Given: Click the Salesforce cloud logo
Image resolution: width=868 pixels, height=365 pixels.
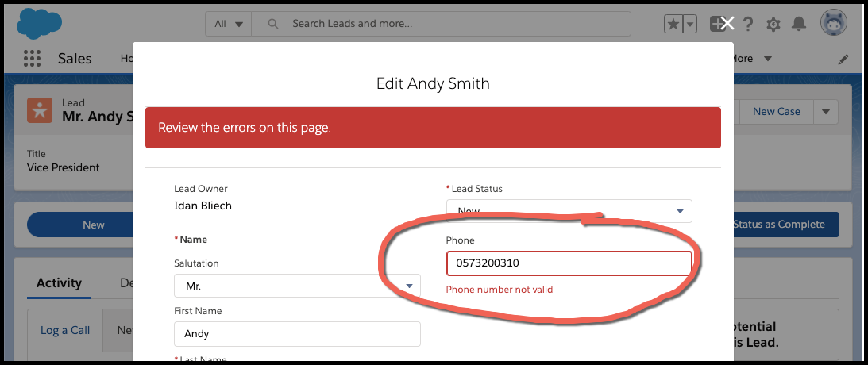Looking at the screenshot, I should click(x=39, y=23).
